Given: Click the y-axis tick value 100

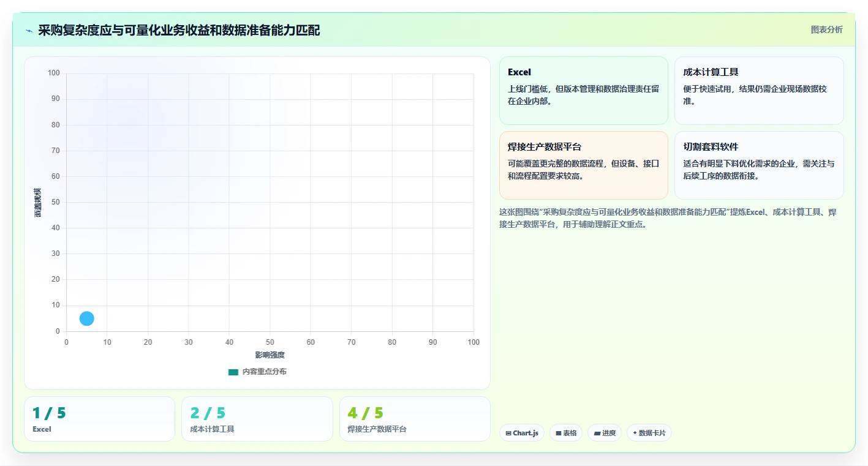Looking at the screenshot, I should point(54,73).
